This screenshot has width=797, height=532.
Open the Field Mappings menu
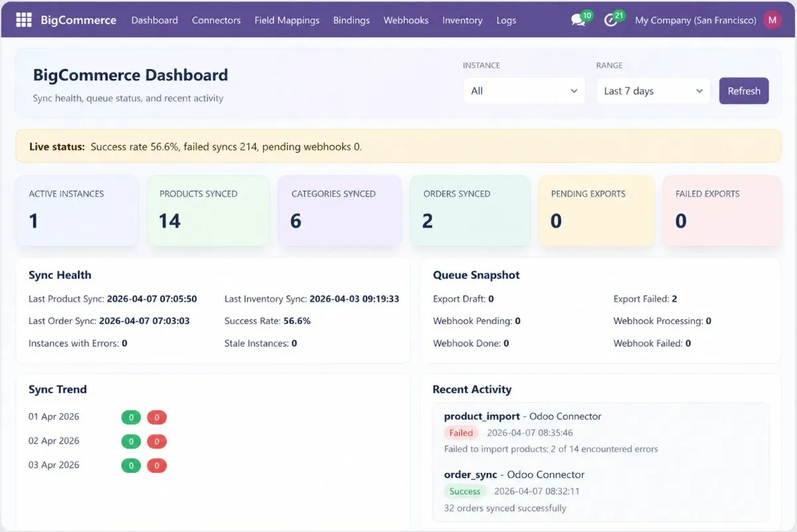pyautogui.click(x=287, y=20)
